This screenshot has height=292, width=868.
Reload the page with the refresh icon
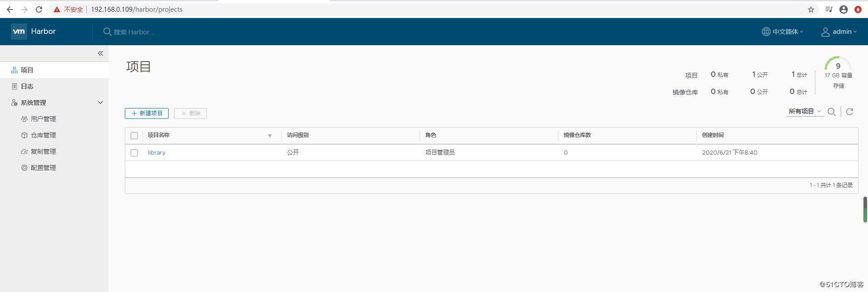tap(39, 9)
